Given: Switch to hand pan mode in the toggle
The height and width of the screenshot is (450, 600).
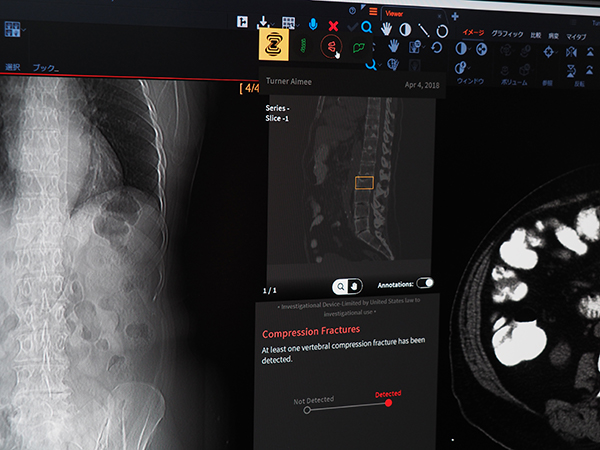Looking at the screenshot, I should tap(354, 285).
